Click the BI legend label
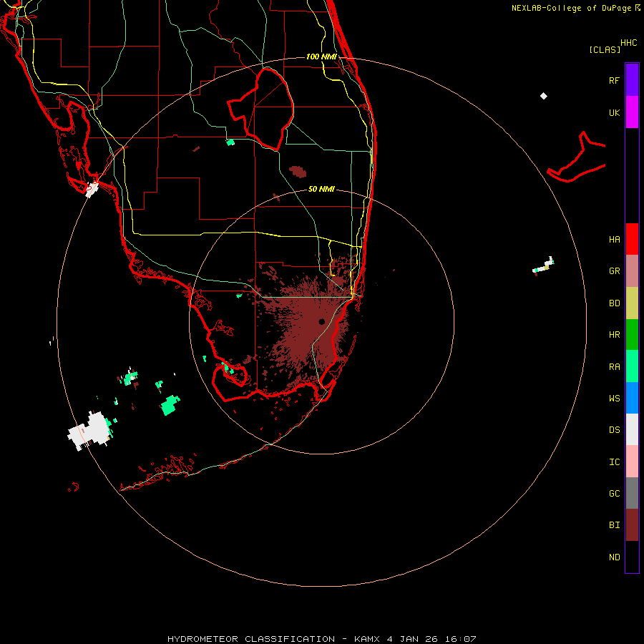Image resolution: width=644 pixels, height=644 pixels. 614,525
